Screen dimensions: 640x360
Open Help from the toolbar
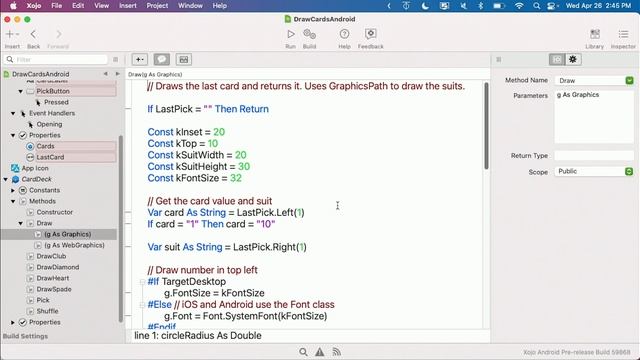pos(344,34)
